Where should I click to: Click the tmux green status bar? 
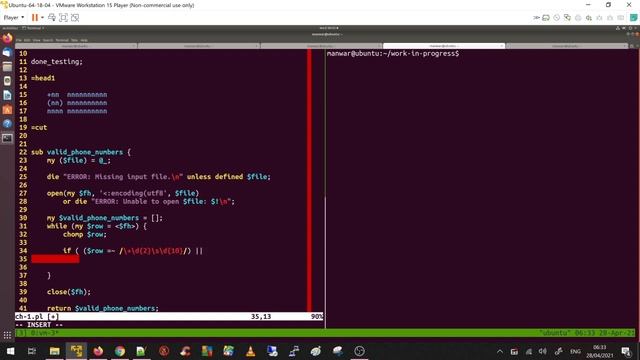[x=325, y=333]
